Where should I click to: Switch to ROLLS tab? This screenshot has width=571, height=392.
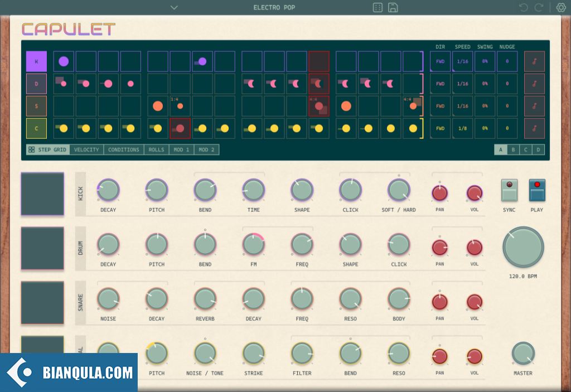tap(156, 150)
